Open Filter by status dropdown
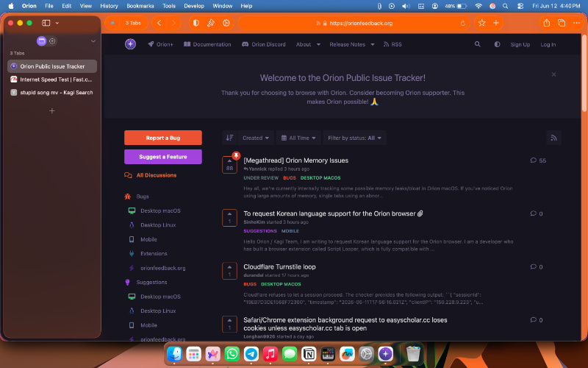This screenshot has height=368, width=588. pyautogui.click(x=354, y=138)
